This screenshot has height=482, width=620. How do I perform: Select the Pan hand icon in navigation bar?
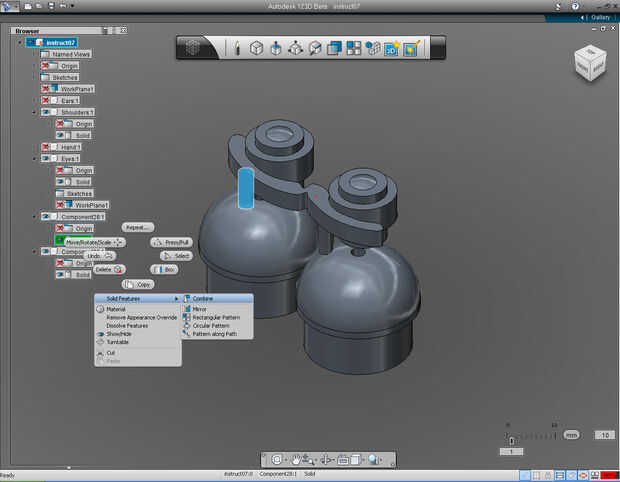(297, 460)
